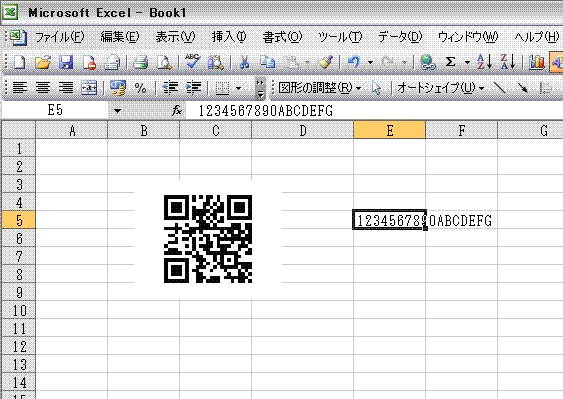Image resolution: width=563 pixels, height=399 pixels.
Task: Click the Save floppy disk icon
Action: (x=66, y=62)
